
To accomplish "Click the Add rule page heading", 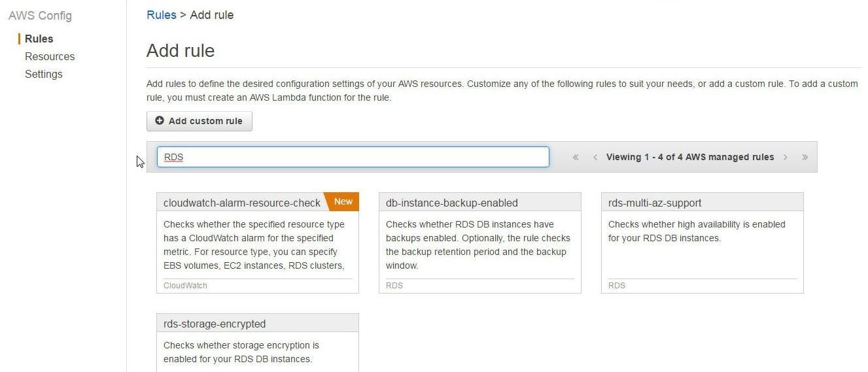I will (181, 50).
